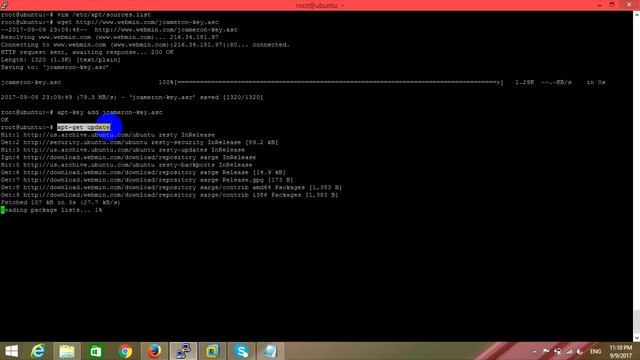Click the 'Get:9 ... i386 Packages' line
Image resolution: width=640 pixels, height=360 pixels.
[x=169, y=195]
